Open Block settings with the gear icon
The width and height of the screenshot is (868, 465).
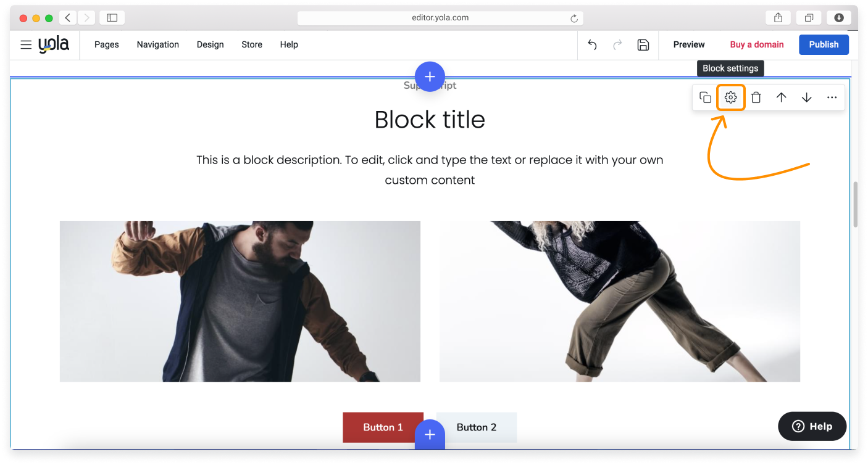tap(730, 97)
